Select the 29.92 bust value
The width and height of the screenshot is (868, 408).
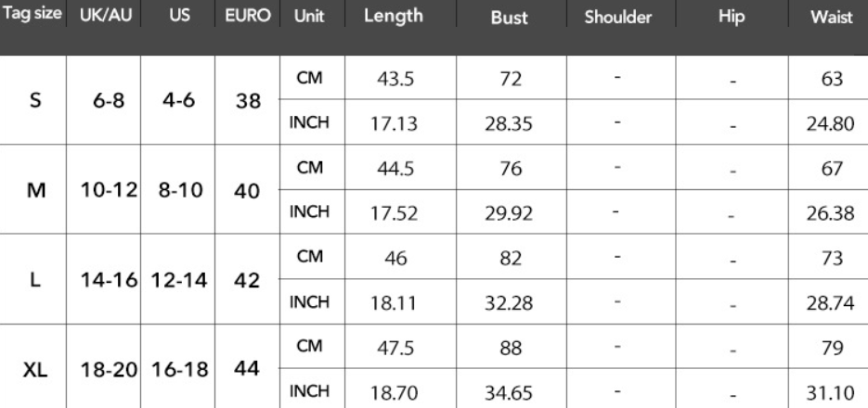point(509,213)
